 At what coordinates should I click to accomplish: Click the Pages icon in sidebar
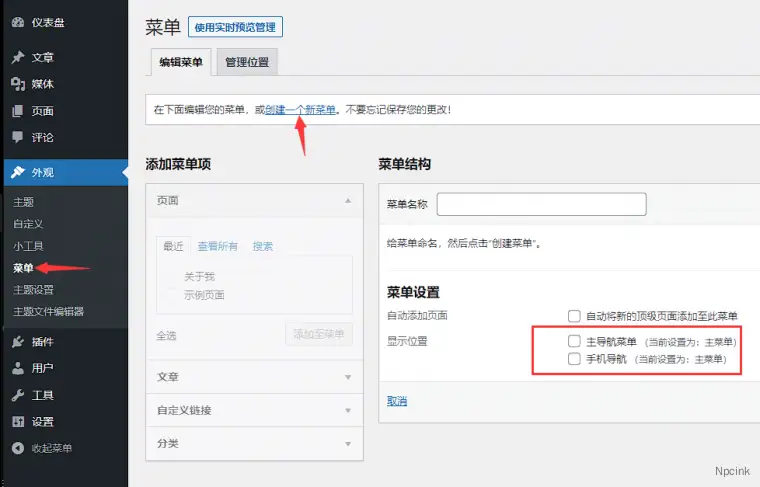[x=18, y=111]
